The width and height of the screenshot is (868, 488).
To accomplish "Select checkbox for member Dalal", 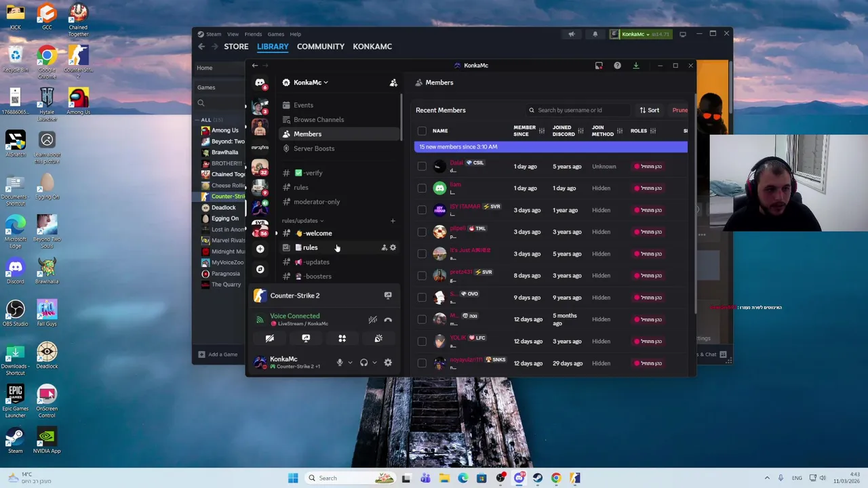I will pyautogui.click(x=422, y=166).
